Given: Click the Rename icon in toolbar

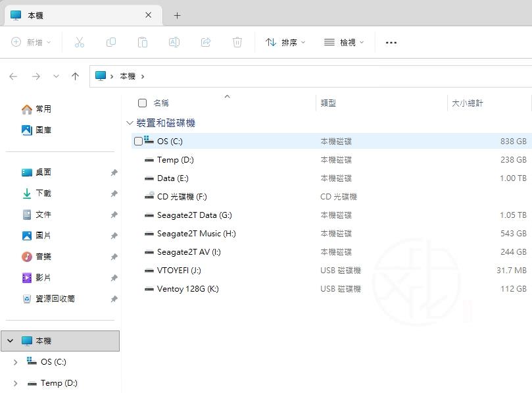Looking at the screenshot, I should 174,42.
